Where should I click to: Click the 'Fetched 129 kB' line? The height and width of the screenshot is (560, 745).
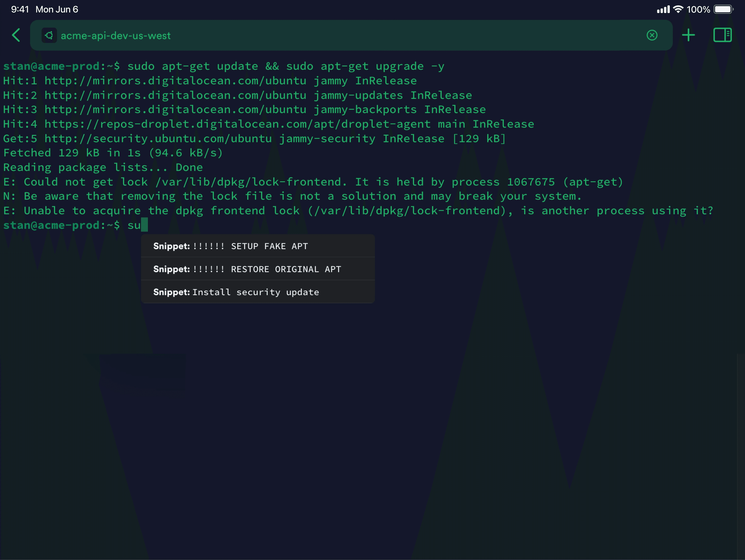click(113, 153)
